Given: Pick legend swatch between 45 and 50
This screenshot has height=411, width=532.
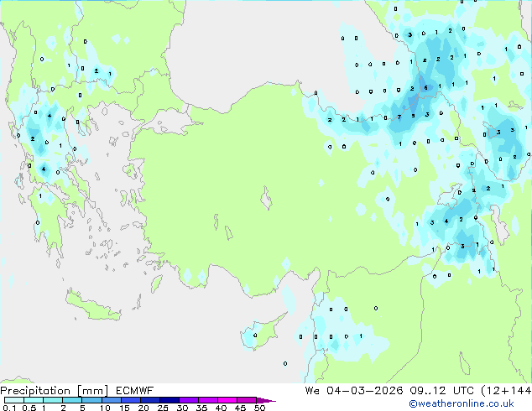Looking at the screenshot, I should tap(247, 400).
